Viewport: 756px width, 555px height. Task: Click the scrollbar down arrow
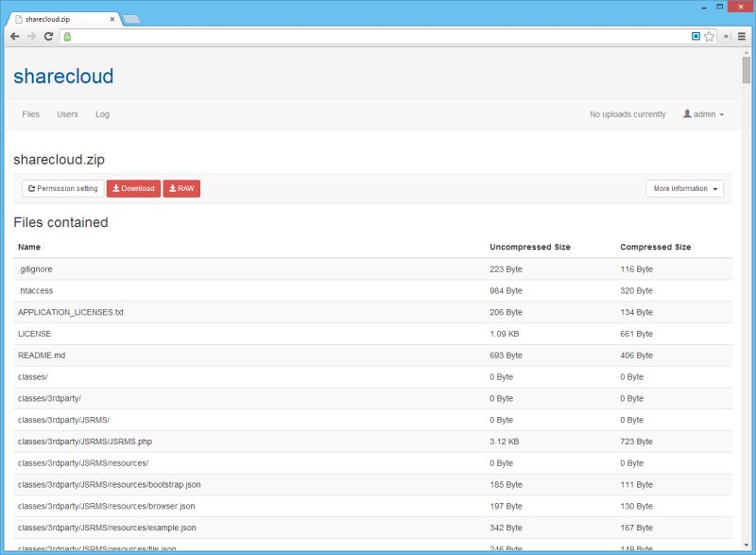pos(747,546)
